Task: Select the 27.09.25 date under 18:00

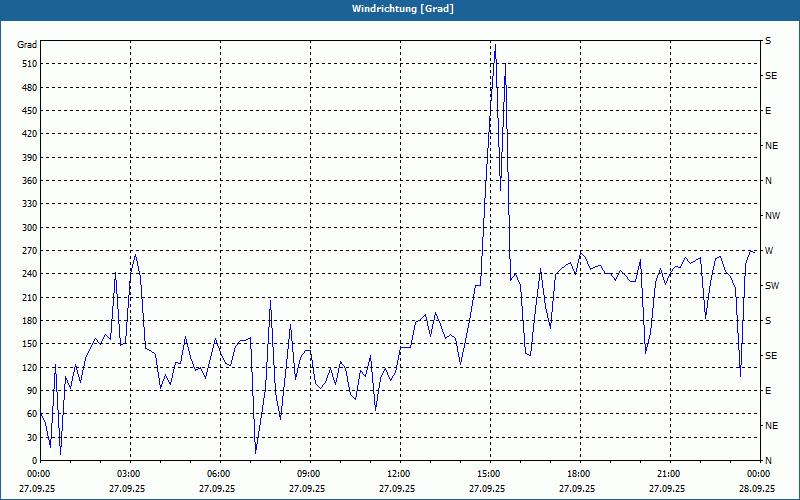Action: 577,489
